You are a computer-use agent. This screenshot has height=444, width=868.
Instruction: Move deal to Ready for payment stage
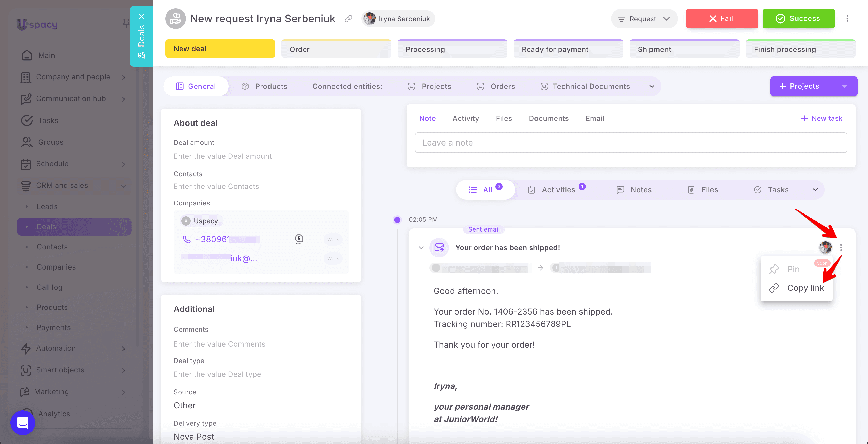click(568, 49)
